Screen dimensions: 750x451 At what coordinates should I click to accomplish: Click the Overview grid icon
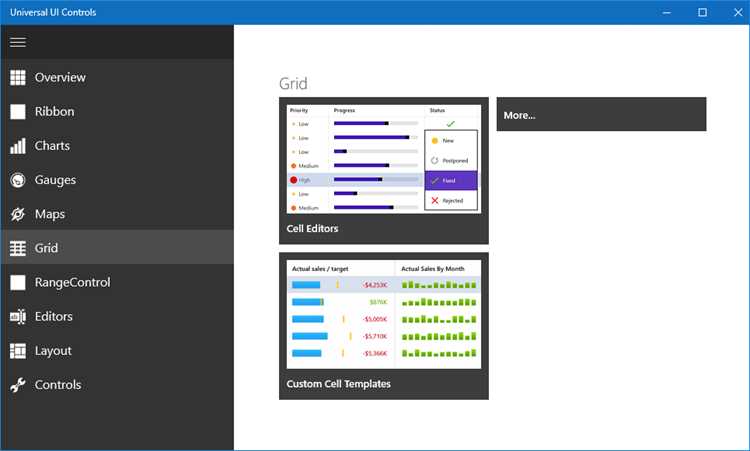[18, 77]
